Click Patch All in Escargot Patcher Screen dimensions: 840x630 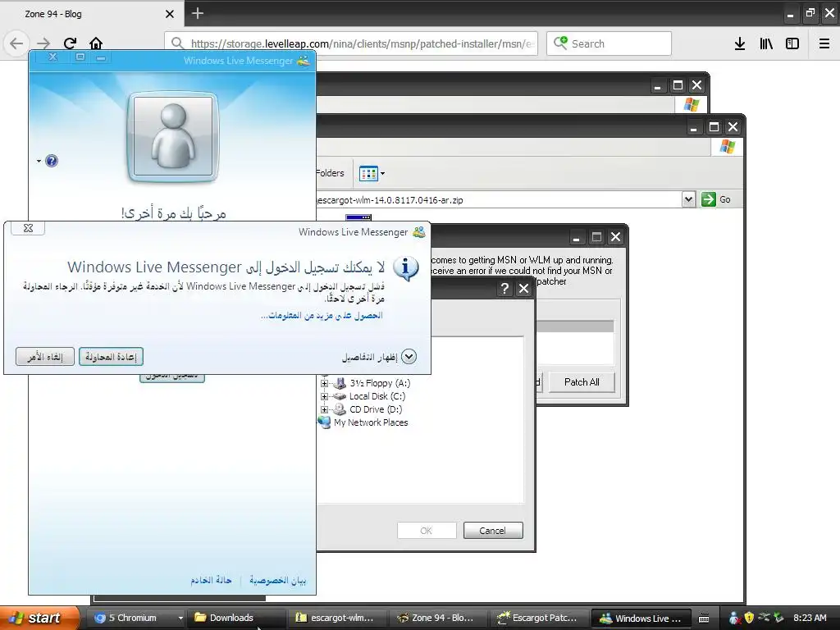point(582,382)
